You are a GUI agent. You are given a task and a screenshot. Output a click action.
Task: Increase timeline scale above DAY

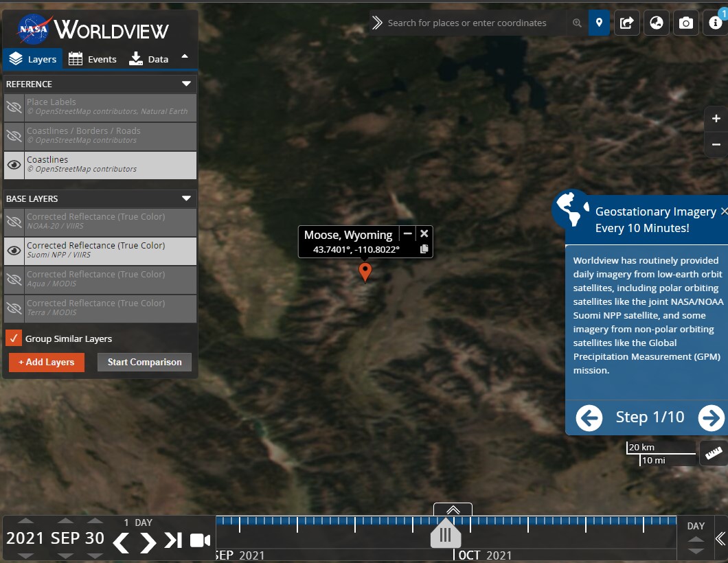pos(696,540)
